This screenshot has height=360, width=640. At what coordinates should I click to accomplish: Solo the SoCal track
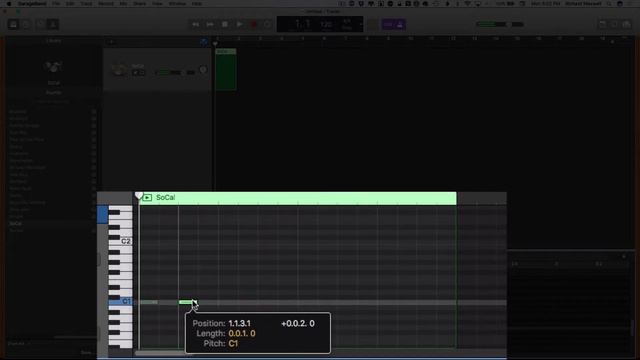click(x=142, y=73)
